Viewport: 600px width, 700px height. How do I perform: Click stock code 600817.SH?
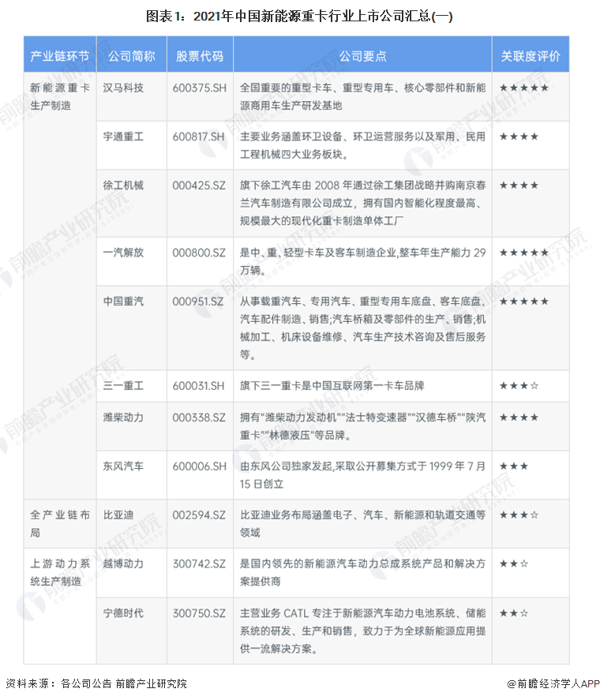198,137
